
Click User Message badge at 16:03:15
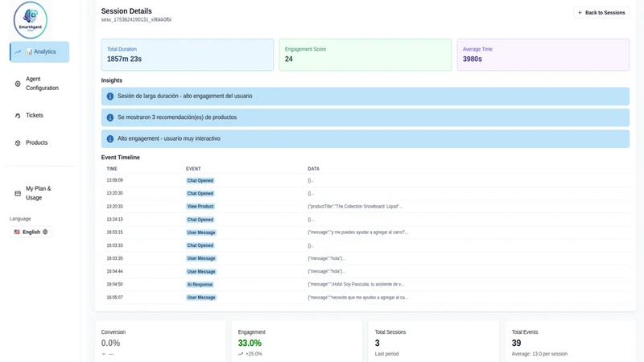tap(200, 232)
